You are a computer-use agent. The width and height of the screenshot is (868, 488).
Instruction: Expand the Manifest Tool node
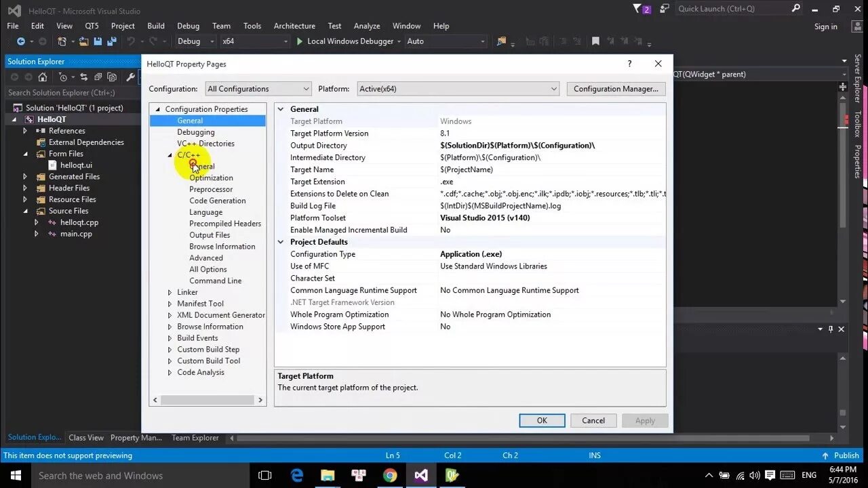(170, 304)
